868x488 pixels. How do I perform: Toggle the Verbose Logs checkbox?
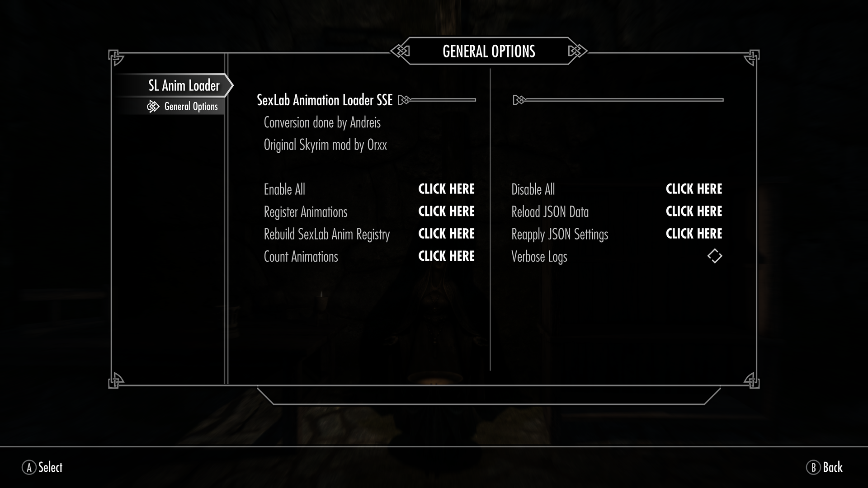pyautogui.click(x=714, y=256)
